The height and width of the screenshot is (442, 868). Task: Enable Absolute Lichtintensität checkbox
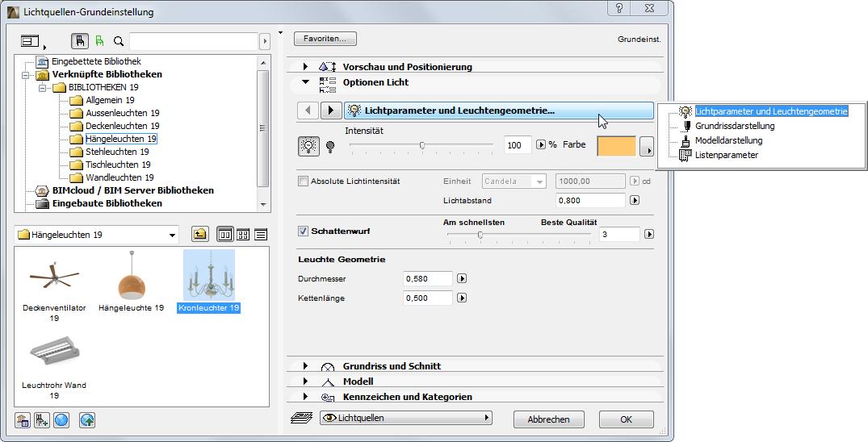(303, 181)
